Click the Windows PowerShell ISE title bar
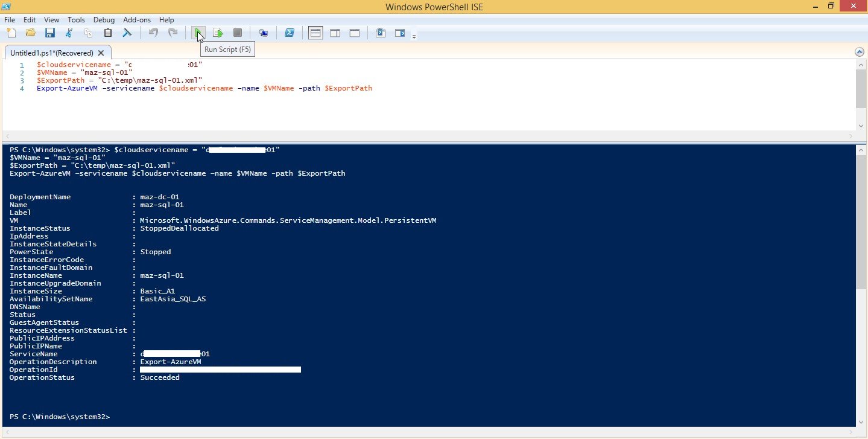 [x=434, y=7]
